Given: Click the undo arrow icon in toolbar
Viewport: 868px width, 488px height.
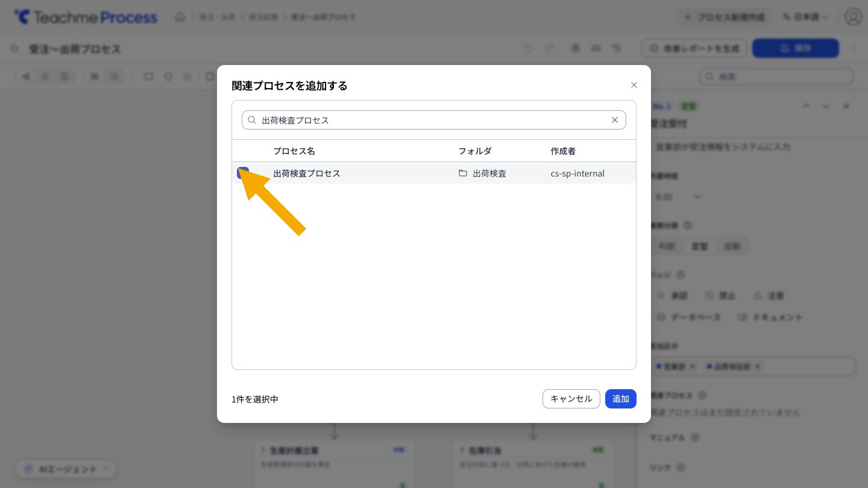Looking at the screenshot, I should tap(529, 48).
